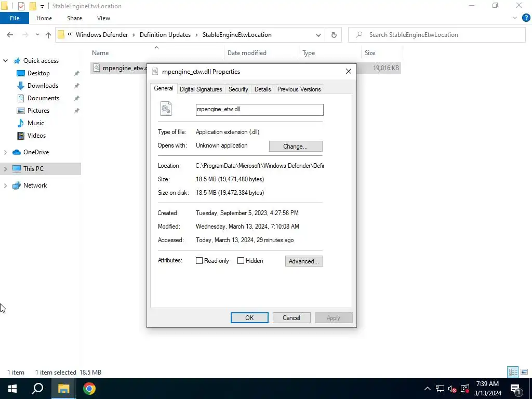This screenshot has width=532, height=399.
Task: Click the OneDrive cloud icon
Action: pos(17,152)
